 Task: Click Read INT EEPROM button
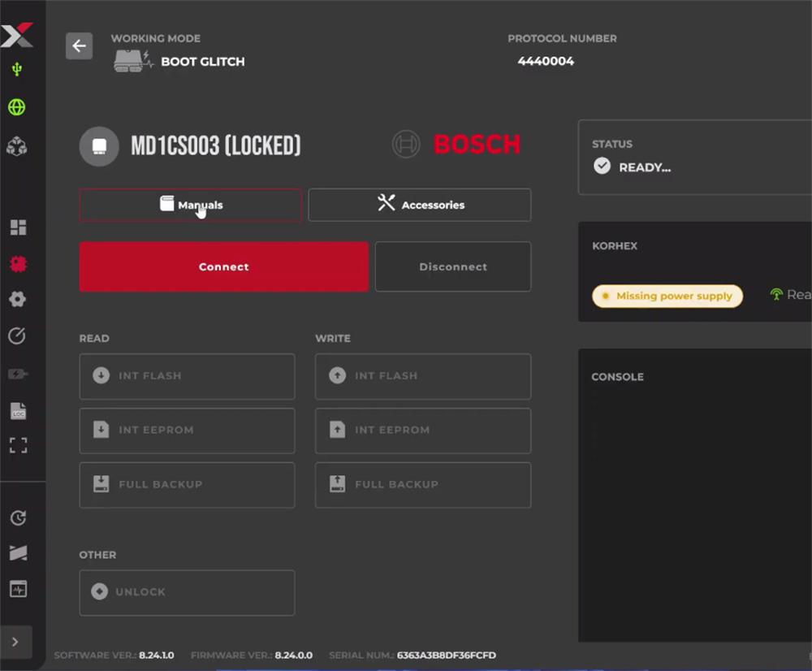coord(187,431)
